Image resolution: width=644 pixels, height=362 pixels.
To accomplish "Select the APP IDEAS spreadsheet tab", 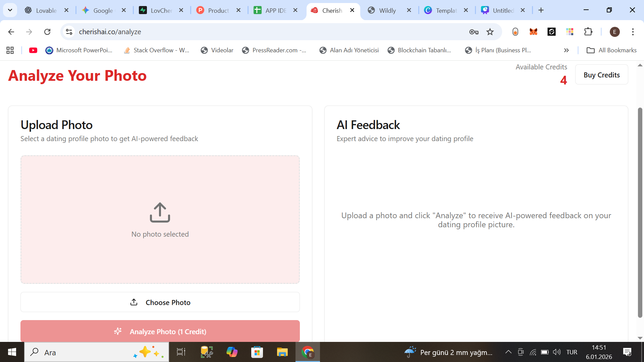I will tap(275, 10).
